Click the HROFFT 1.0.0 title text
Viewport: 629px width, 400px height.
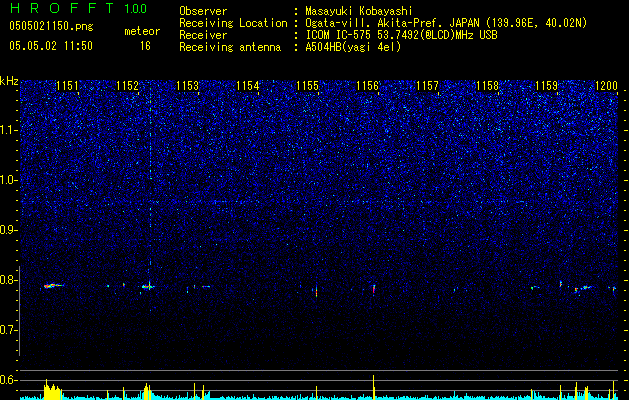[x=79, y=8]
